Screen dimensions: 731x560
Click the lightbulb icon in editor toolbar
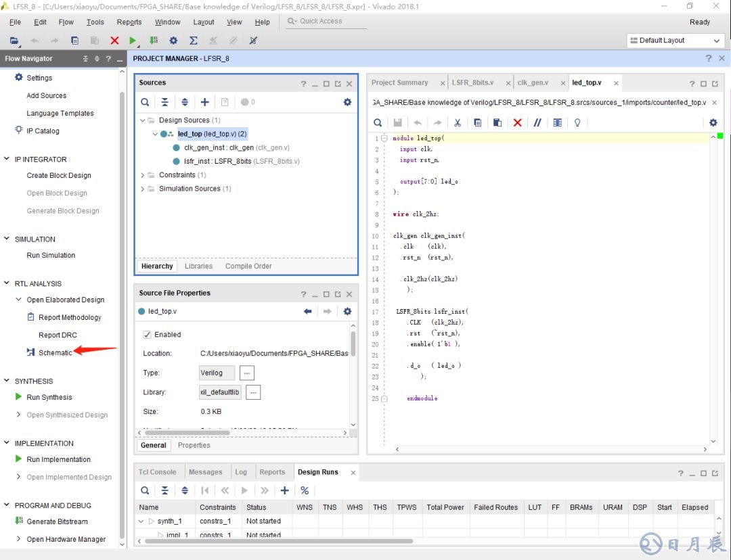[x=577, y=122]
